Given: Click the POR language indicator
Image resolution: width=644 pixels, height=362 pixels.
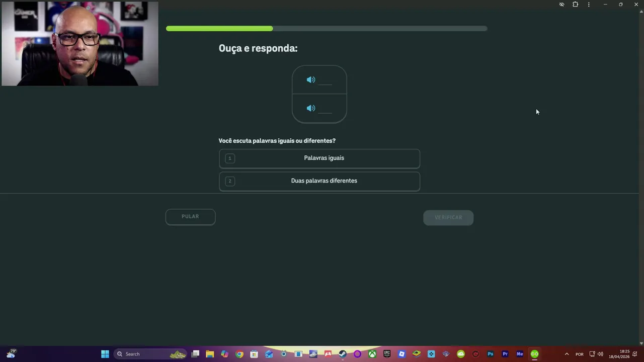Looking at the screenshot, I should click(x=580, y=354).
